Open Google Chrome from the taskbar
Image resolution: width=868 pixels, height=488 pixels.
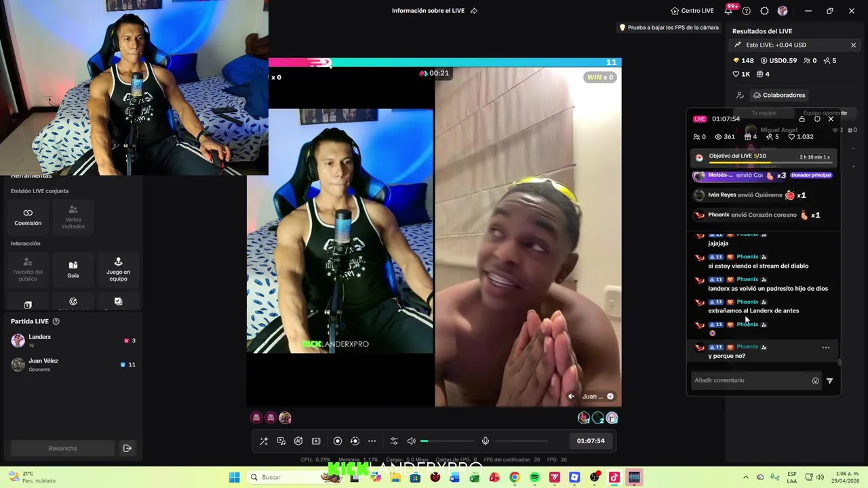point(515,477)
